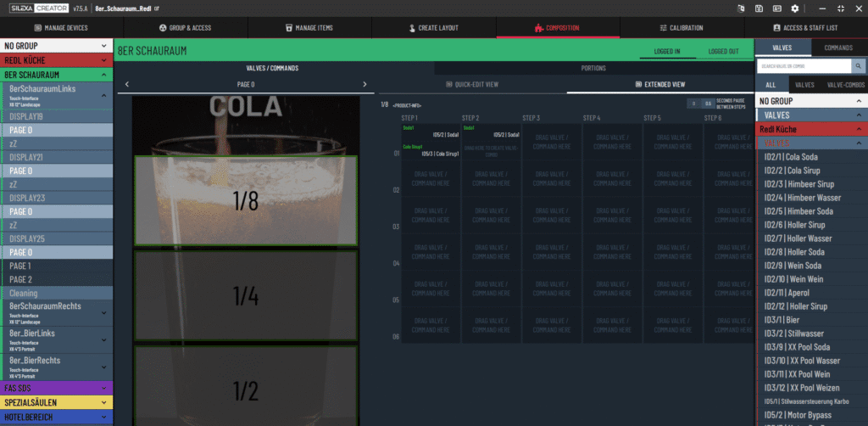The height and width of the screenshot is (426, 868).
Task: Select the Valves tab at top right
Action: [783, 48]
